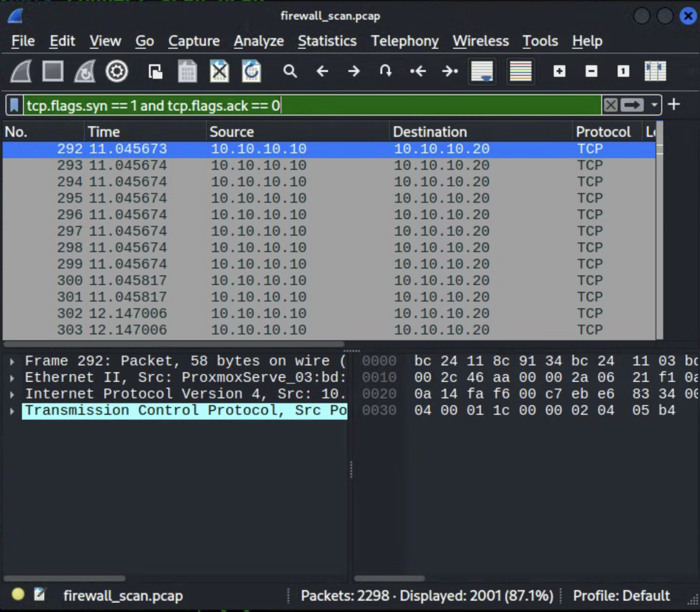
Task: Restart the current capture
Action: 85,71
